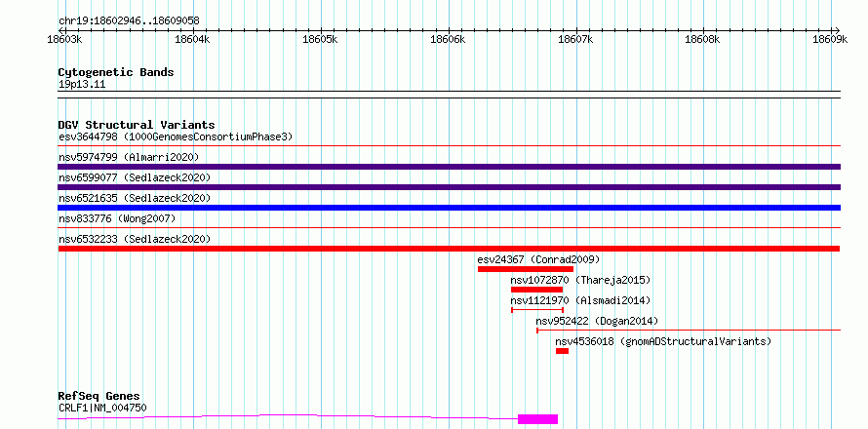Open the nsv1072870 (Thareja2015) variant label
The height and width of the screenshot is (429, 868).
580,280
